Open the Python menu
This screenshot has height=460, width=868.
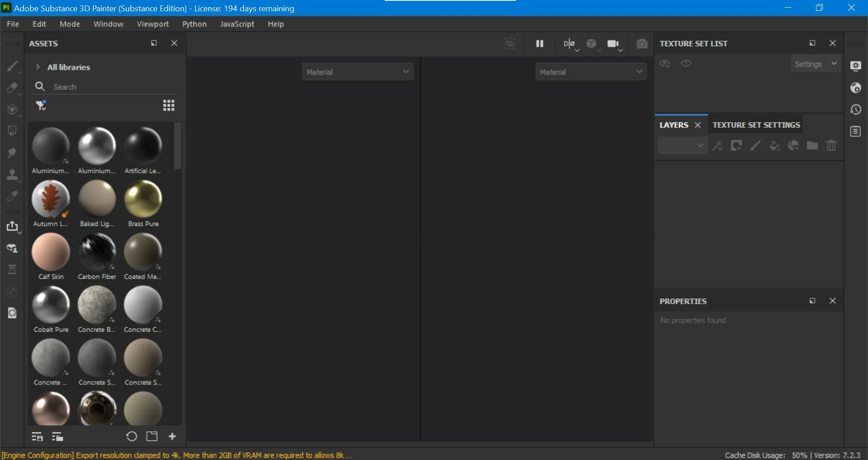point(194,24)
